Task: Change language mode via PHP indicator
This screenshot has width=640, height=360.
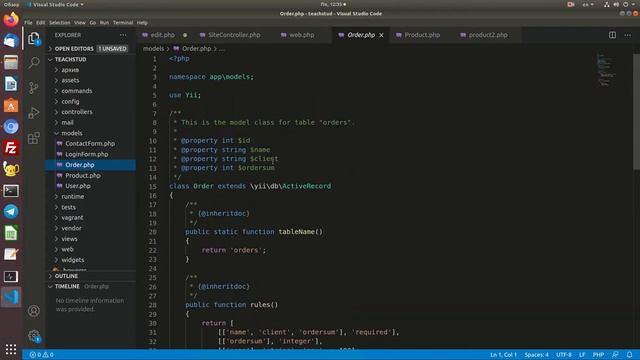Action: [x=598, y=355]
